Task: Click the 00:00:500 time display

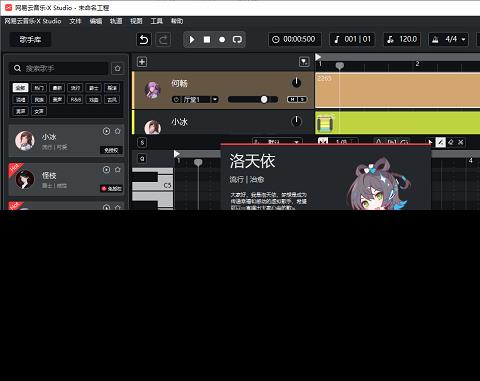Action: tap(295, 39)
